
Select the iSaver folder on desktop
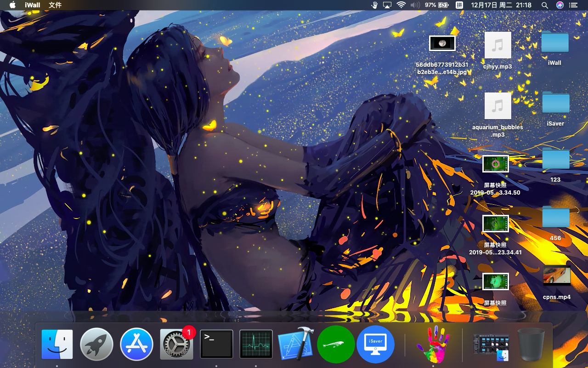tap(555, 103)
